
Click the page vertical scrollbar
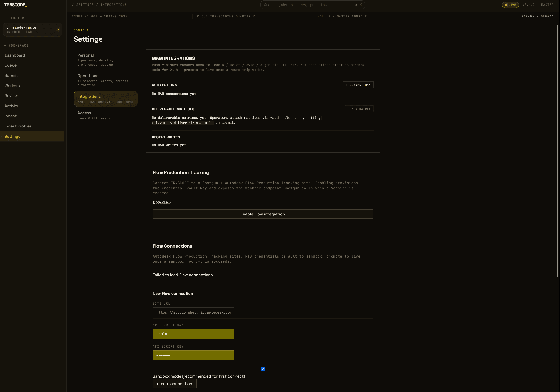pyautogui.click(x=558, y=151)
